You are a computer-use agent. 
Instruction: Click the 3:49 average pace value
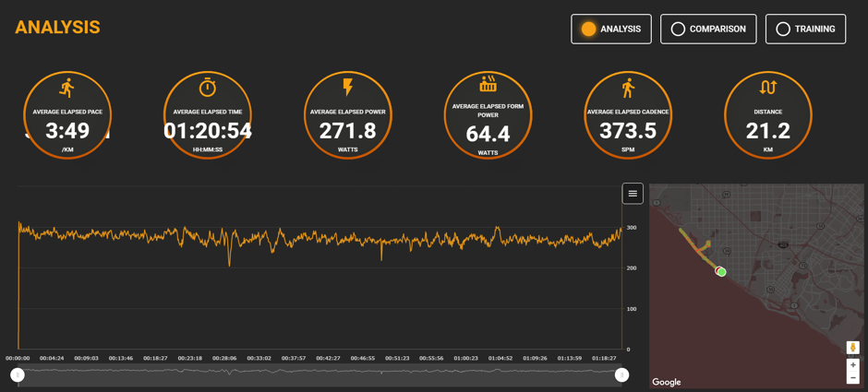tap(67, 131)
